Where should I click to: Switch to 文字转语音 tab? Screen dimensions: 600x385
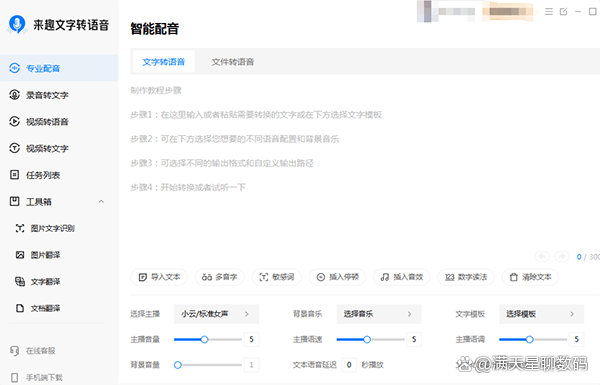163,62
